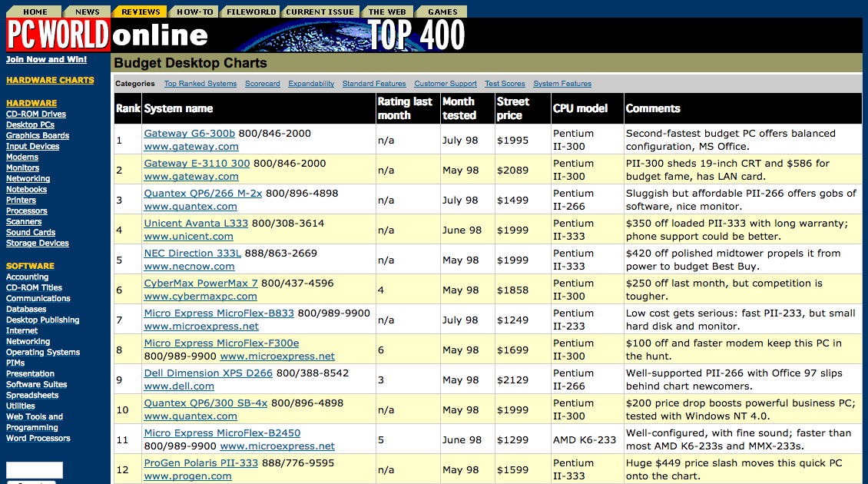
Task: Go to the HOW-TO tab
Action: [x=194, y=12]
